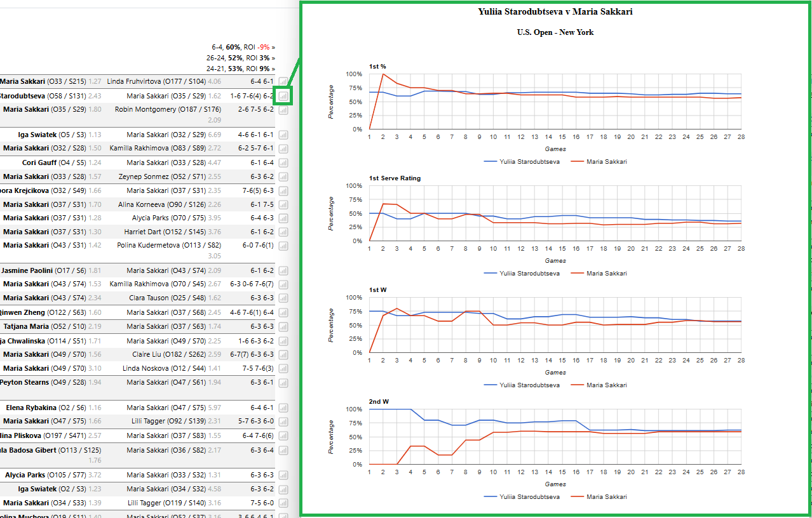Open chart icon in Robin Montgomery match row

[283, 110]
